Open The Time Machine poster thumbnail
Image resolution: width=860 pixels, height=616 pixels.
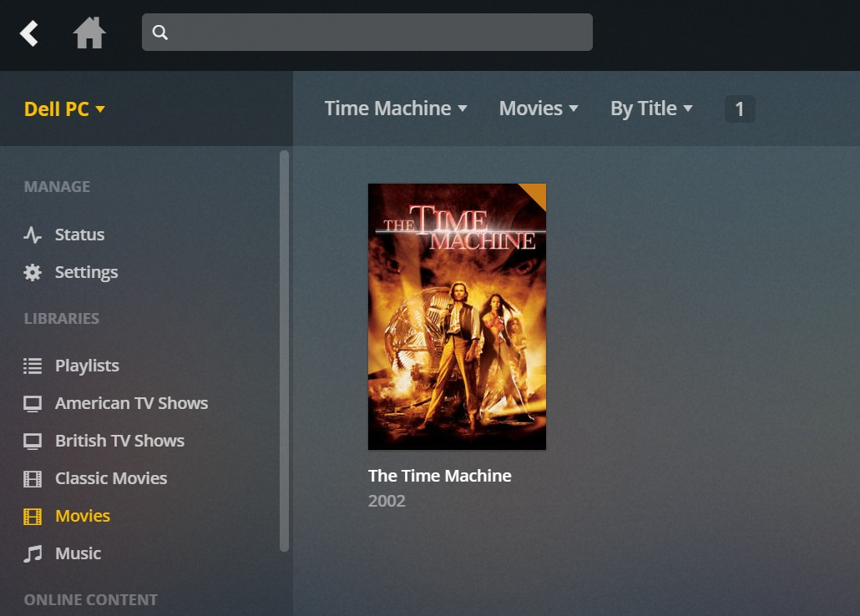[x=457, y=316]
